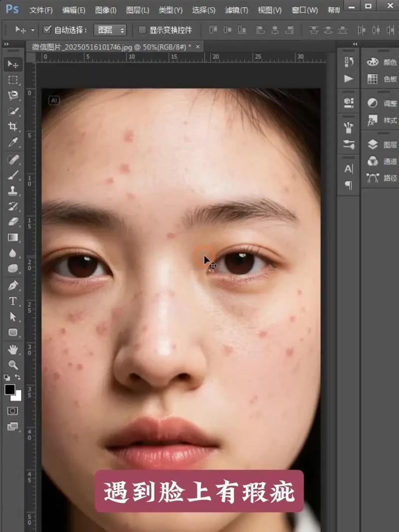Align left edges in options bar

coord(260,30)
